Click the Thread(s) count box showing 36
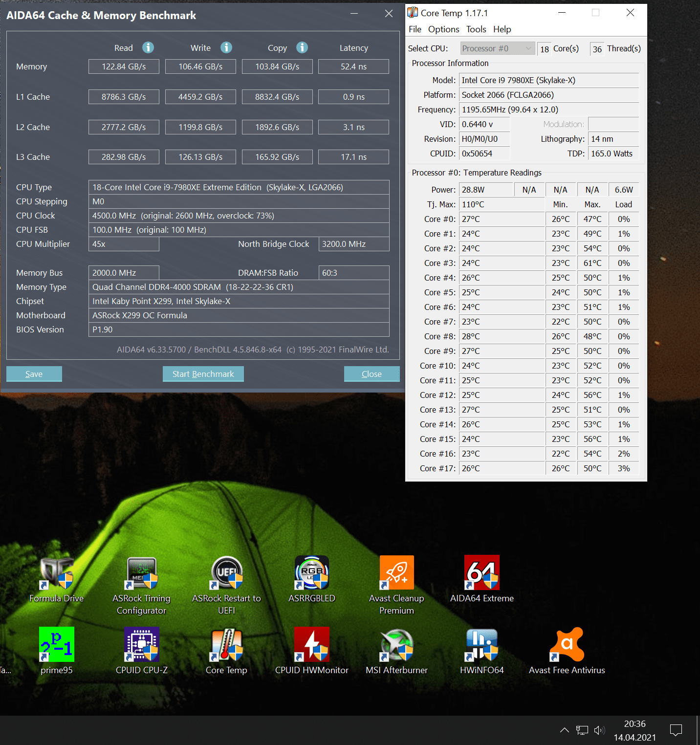Screen dimensions: 700x745 point(597,49)
